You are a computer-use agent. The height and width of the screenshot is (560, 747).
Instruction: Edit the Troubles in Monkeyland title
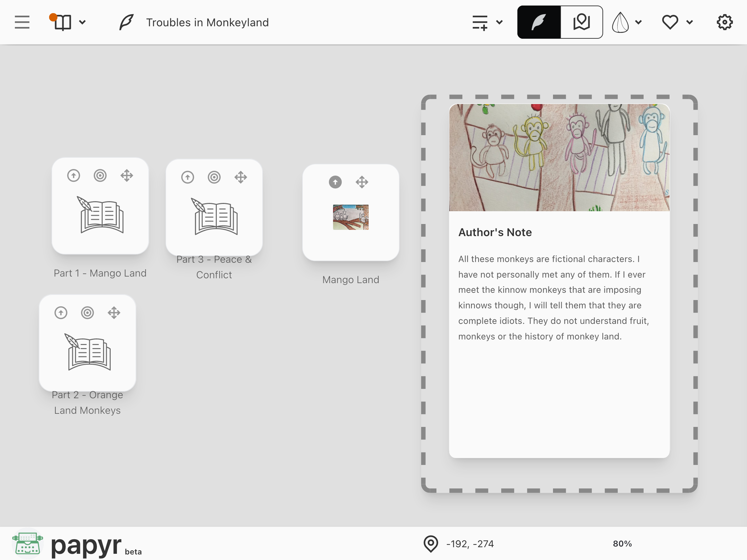[x=207, y=22]
